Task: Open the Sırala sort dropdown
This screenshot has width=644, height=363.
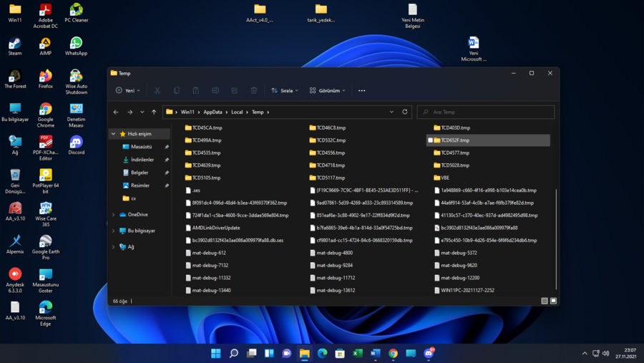Action: [x=286, y=91]
